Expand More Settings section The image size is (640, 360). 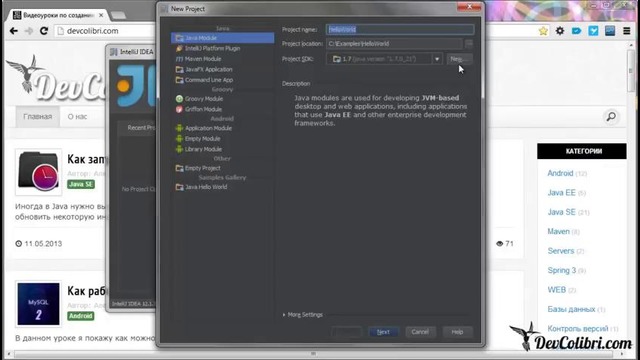[303, 315]
